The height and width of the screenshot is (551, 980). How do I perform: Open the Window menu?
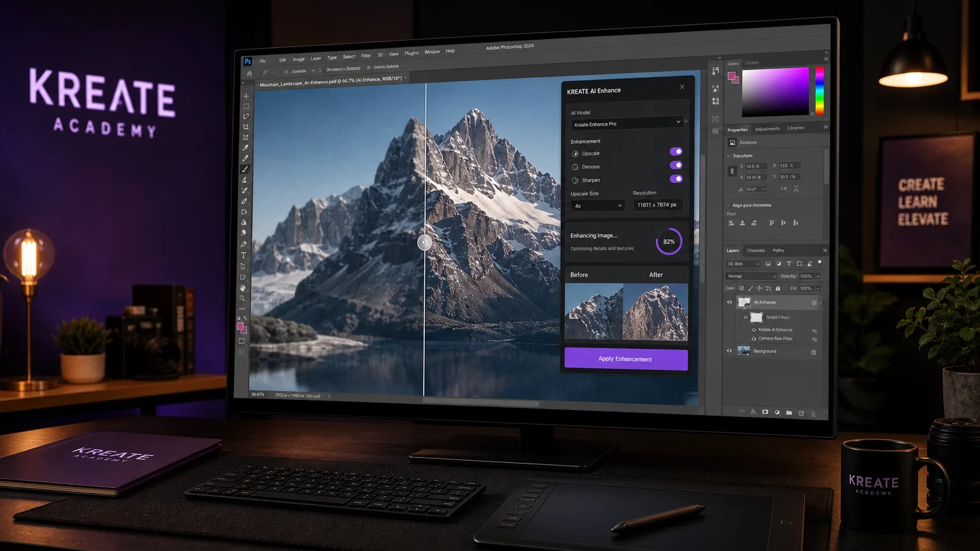coord(432,52)
